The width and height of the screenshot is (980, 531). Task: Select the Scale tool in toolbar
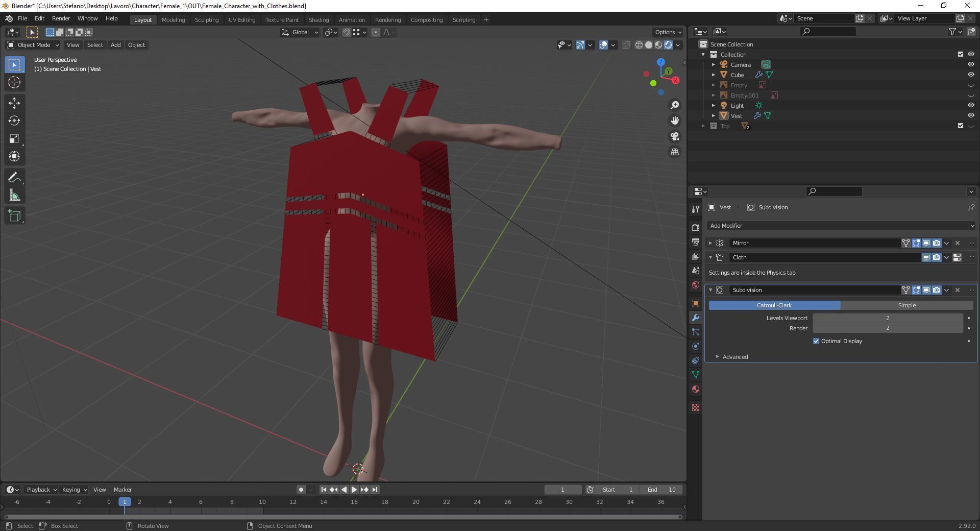coord(14,139)
